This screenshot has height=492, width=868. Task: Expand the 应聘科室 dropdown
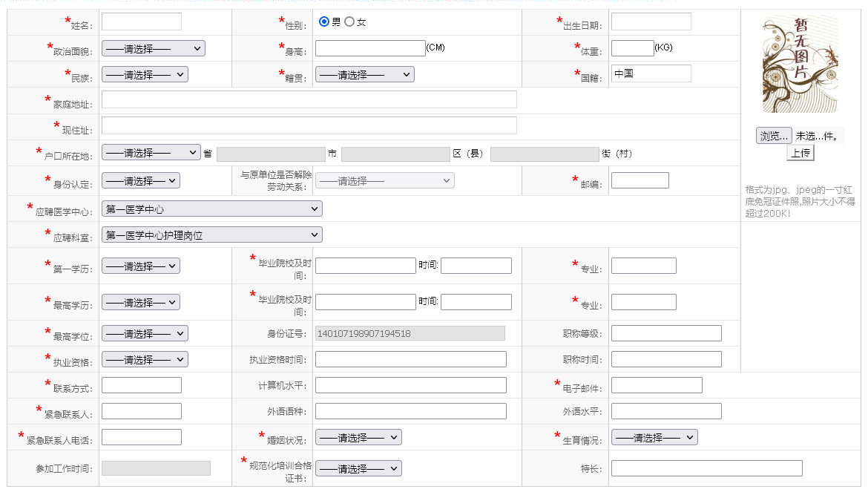211,235
